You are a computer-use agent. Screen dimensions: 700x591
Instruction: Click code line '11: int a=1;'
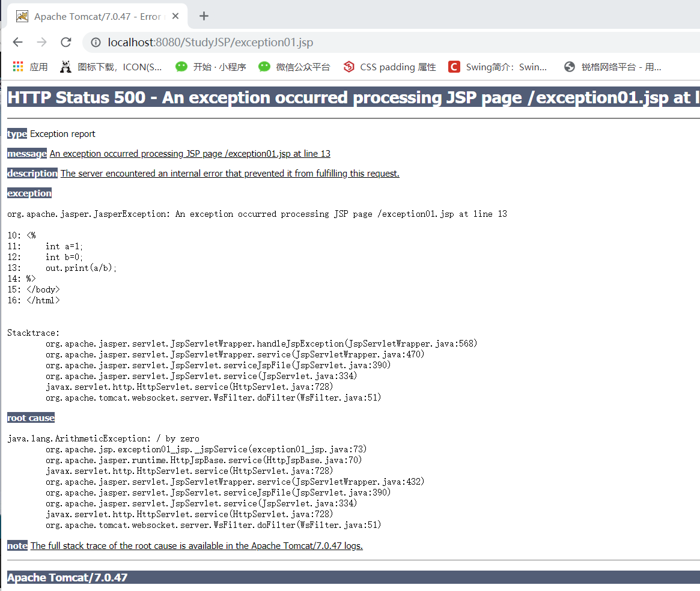pyautogui.click(x=45, y=246)
